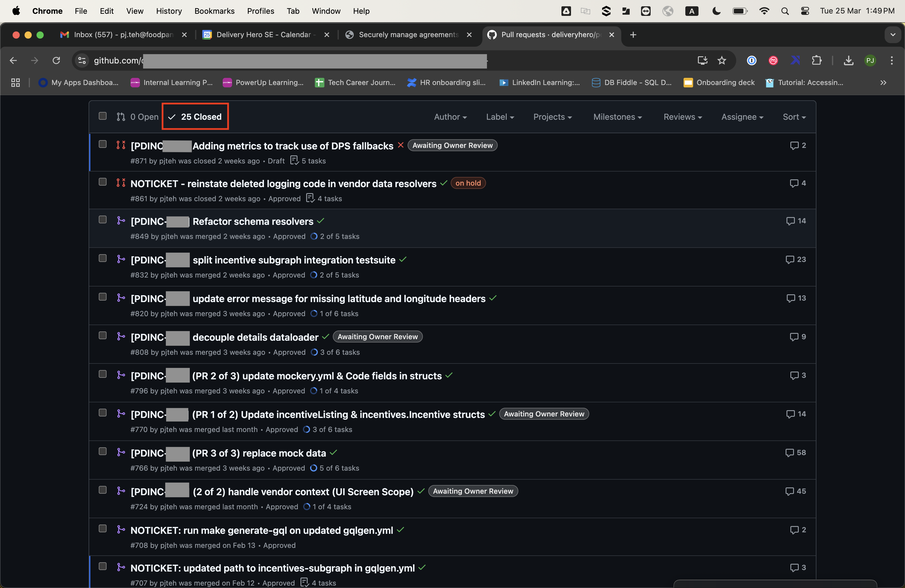The height and width of the screenshot is (588, 905).
Task: Show hidden bookmarks with the double-chevron overflow
Action: tap(884, 83)
